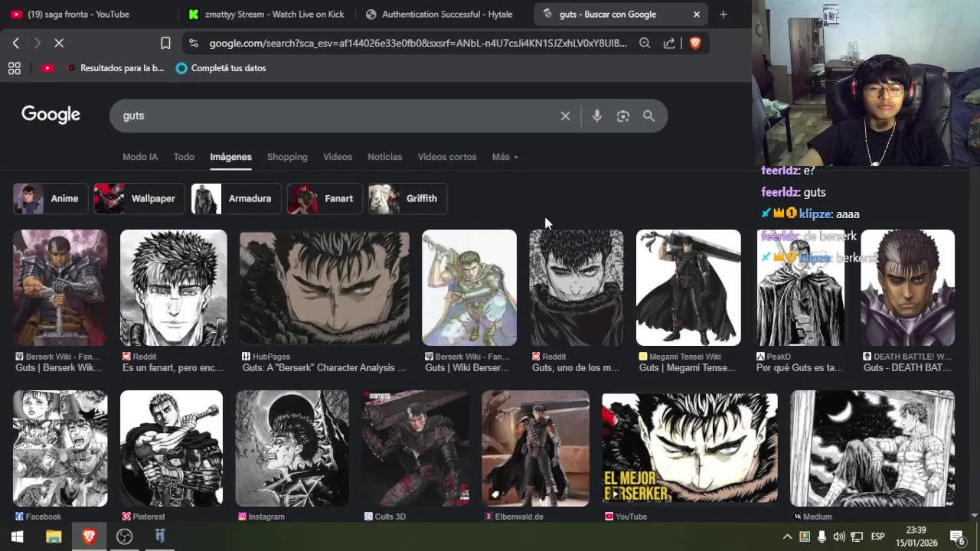Viewport: 980px width, 551px height.
Task: Open the YouTube bookmark icon
Action: pos(47,68)
